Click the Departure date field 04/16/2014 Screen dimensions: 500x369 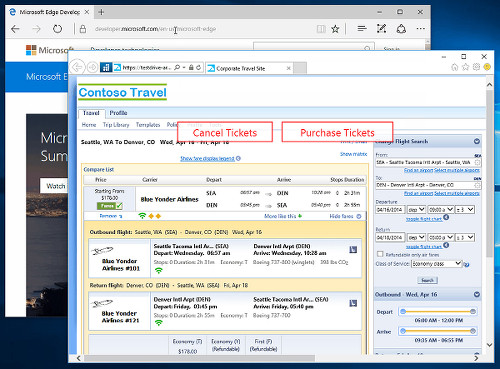(x=390, y=210)
